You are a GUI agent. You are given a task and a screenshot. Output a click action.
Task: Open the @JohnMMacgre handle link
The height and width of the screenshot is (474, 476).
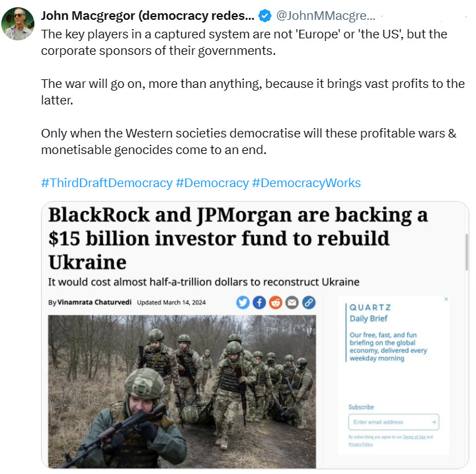pyautogui.click(x=326, y=16)
